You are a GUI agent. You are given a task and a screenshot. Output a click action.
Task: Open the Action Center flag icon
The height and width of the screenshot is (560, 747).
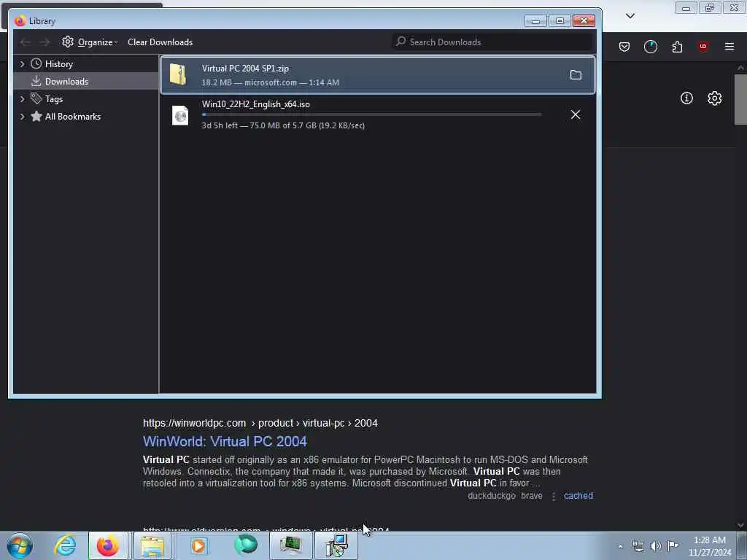pos(673,545)
